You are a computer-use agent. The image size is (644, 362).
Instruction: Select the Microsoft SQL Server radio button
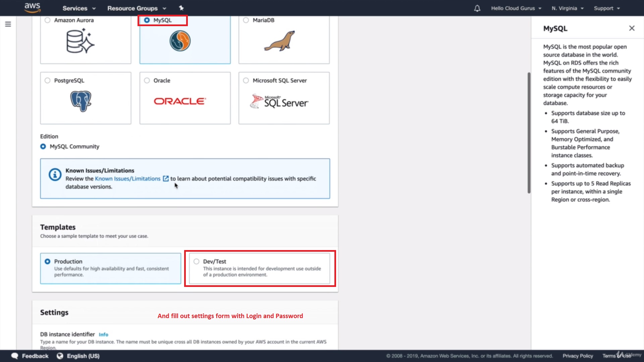(x=246, y=80)
